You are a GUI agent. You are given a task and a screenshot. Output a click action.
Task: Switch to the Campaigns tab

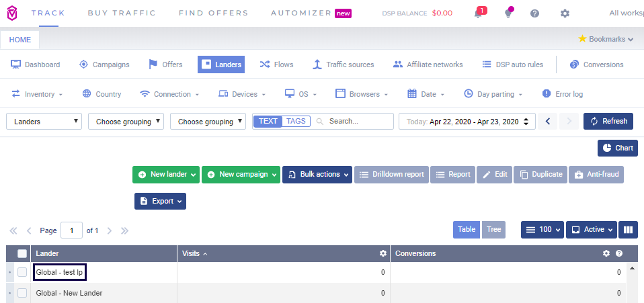coord(104,64)
